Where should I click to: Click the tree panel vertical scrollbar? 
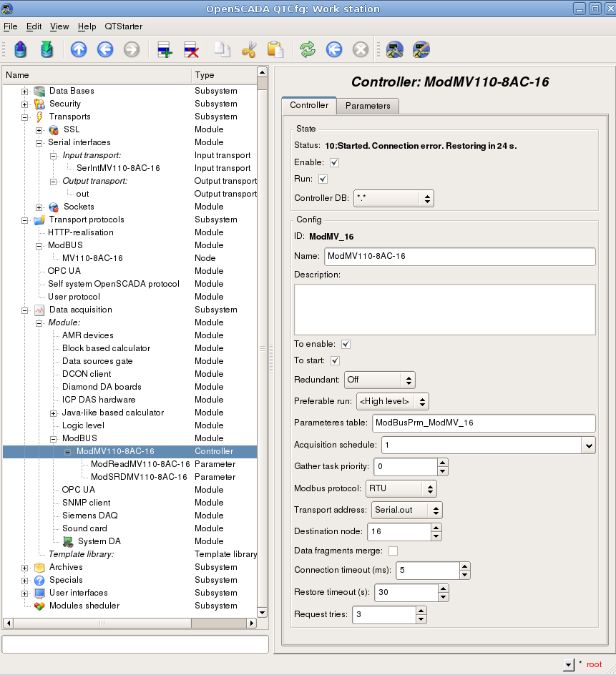coord(262,343)
